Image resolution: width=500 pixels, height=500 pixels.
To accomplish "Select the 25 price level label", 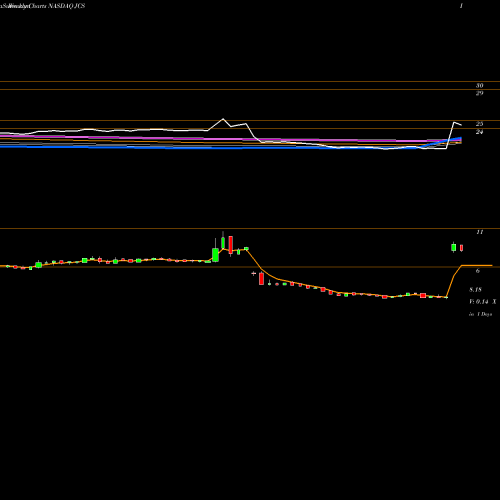I will click(479, 124).
